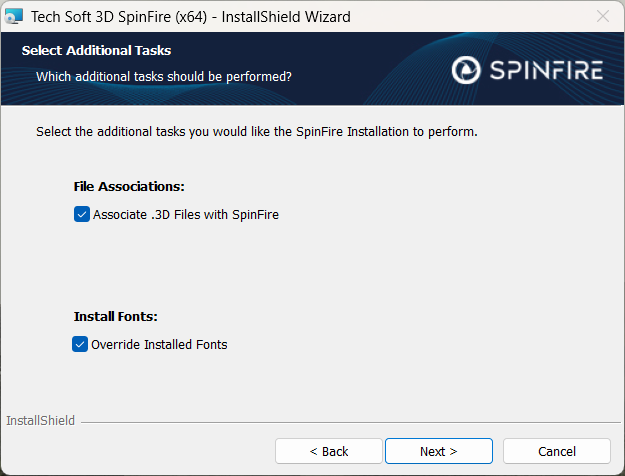Click the circular SpinFire emblem in the banner

point(466,69)
